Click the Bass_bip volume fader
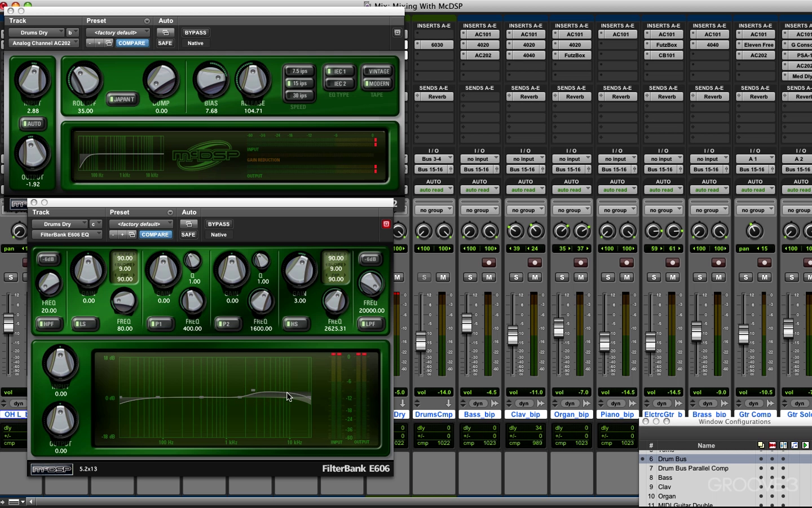 pos(467,323)
